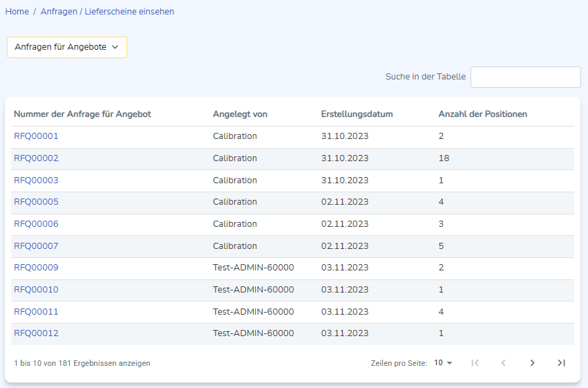Sort by Nummer der Anfrage für Angebot

tap(82, 114)
